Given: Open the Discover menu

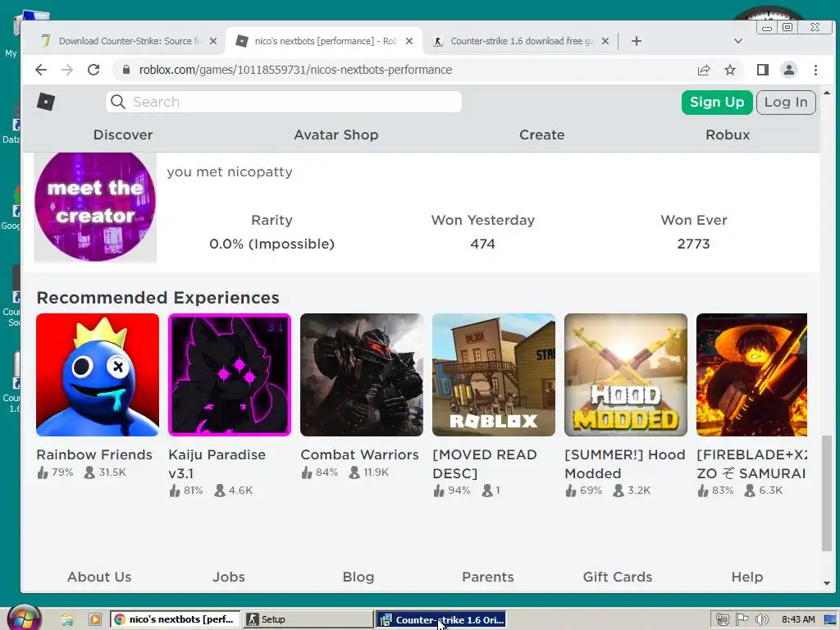Looking at the screenshot, I should pos(123,135).
